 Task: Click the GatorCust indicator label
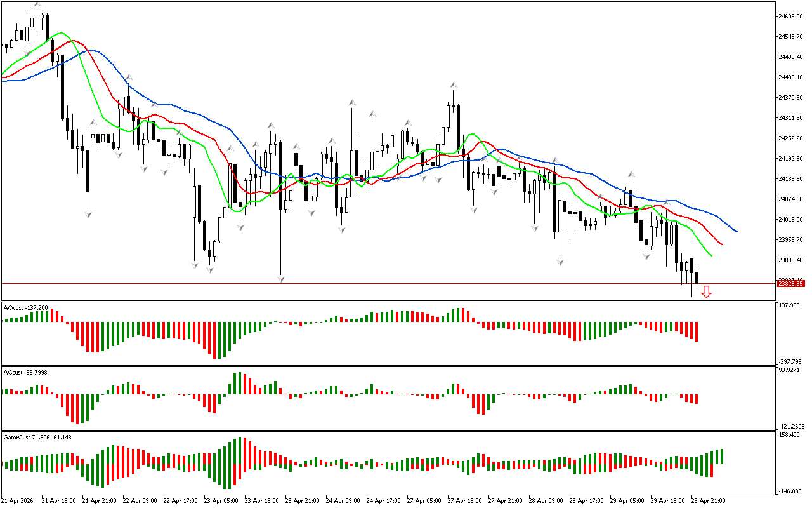[x=37, y=437]
